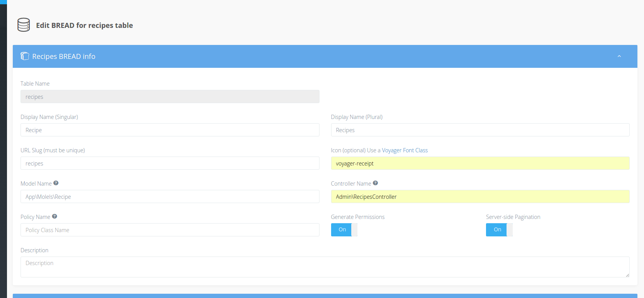644x298 pixels.
Task: Focus the Model Name input field
Action: (x=170, y=196)
